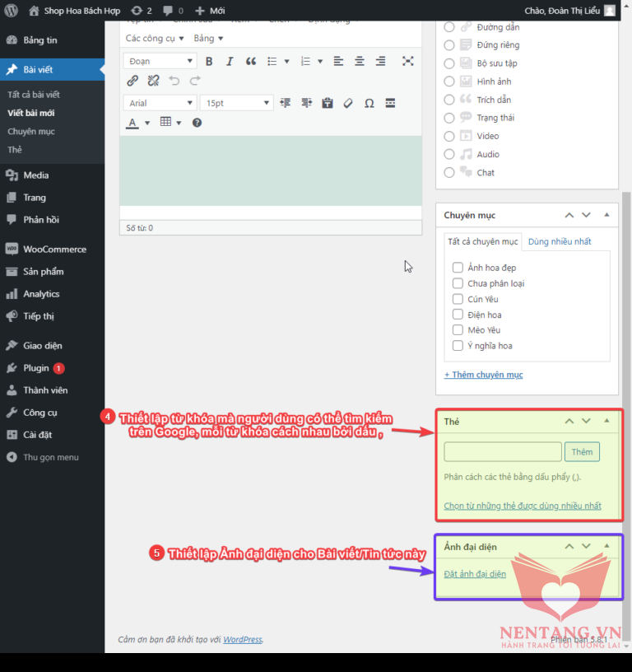Image resolution: width=632 pixels, height=672 pixels.
Task: Insert a blockquote with the quote icon
Action: coord(251,61)
